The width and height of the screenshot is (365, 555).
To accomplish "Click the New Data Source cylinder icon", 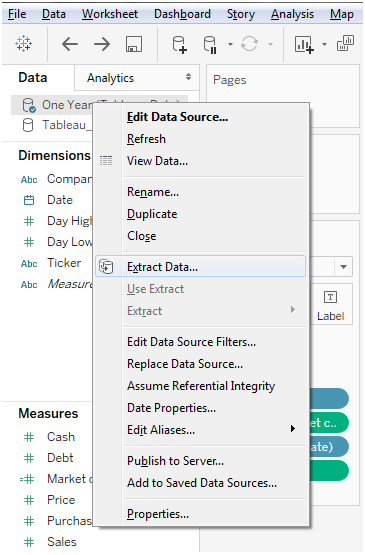I will coord(179,45).
